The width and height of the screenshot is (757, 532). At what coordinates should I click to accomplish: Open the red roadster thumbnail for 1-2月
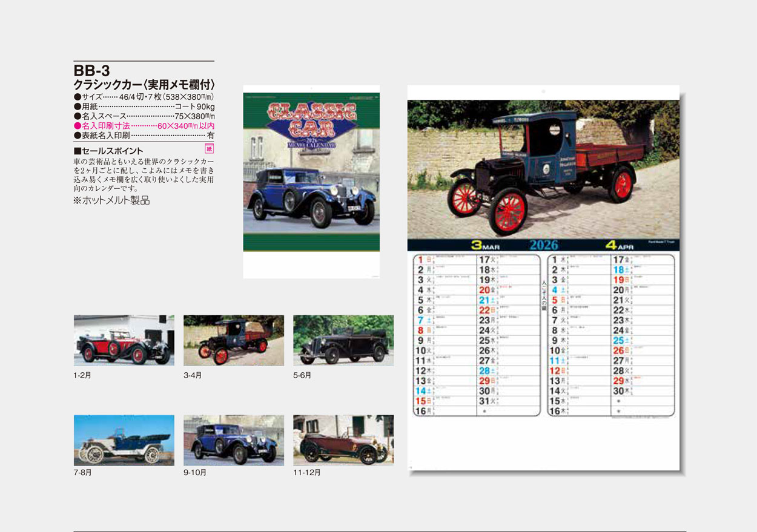[124, 340]
